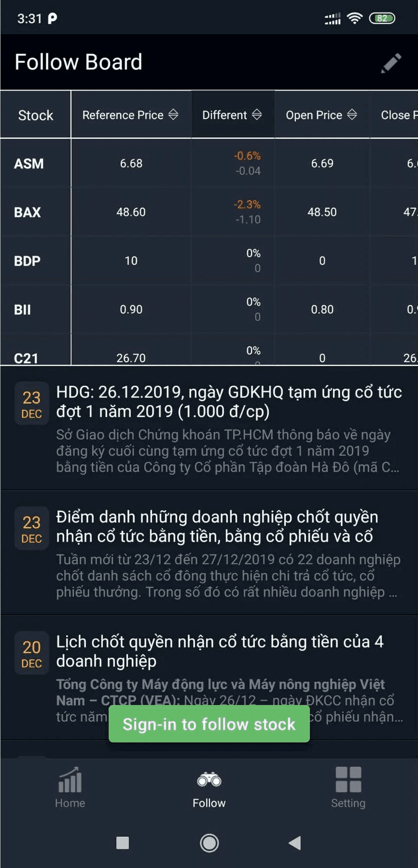Image resolution: width=418 pixels, height=868 pixels.
Task: Tap the Android recent apps square icon
Action: tap(122, 843)
